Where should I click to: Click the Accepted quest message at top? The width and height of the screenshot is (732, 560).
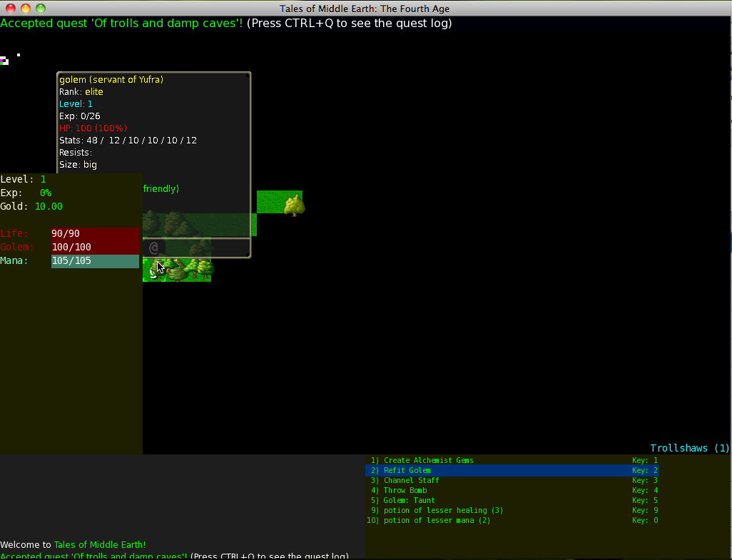click(226, 24)
